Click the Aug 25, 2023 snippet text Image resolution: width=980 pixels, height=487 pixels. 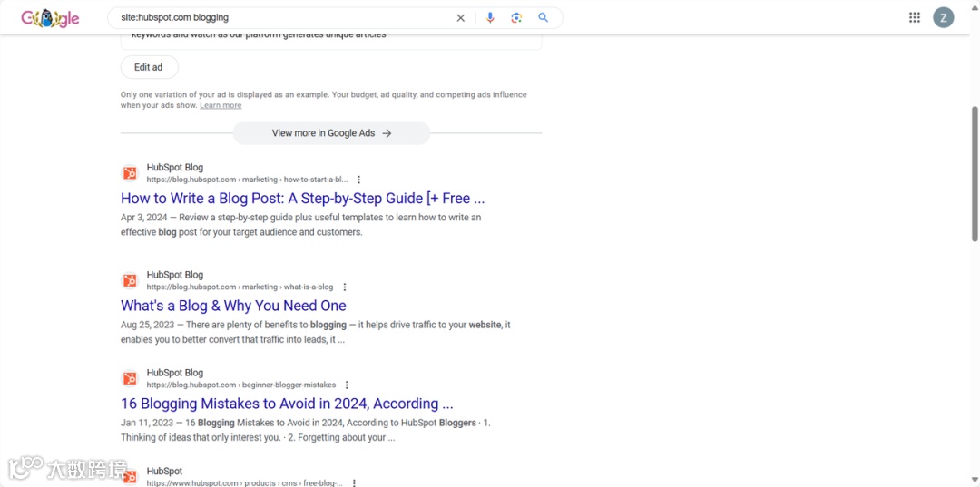pos(316,332)
